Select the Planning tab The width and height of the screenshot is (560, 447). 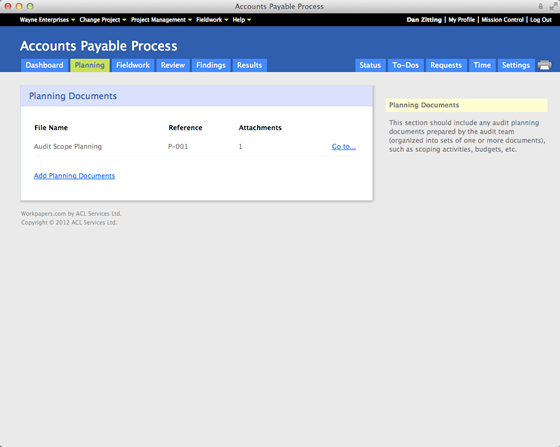pos(90,65)
